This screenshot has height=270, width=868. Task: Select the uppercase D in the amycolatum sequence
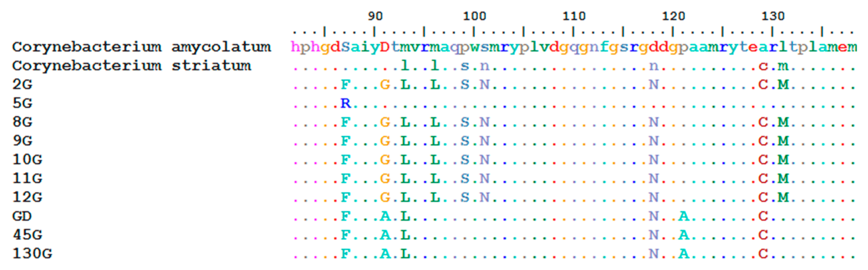click(x=385, y=47)
